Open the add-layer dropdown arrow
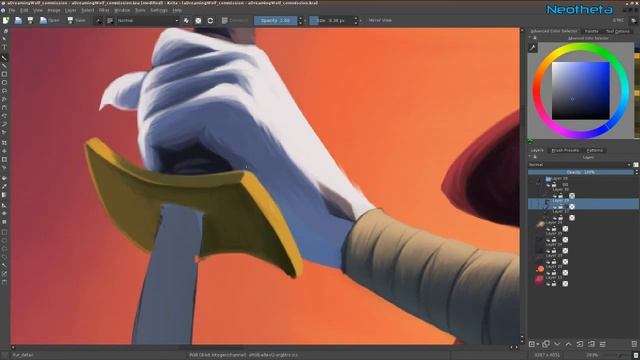The height and width of the screenshot is (360, 640). [x=538, y=344]
